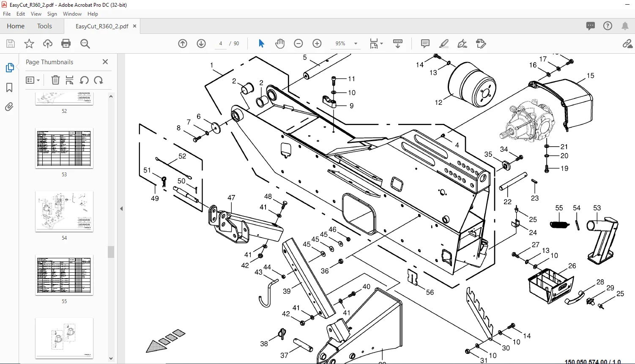Select page 54 thumbnail
This screenshot has width=635, height=364.
(64, 211)
